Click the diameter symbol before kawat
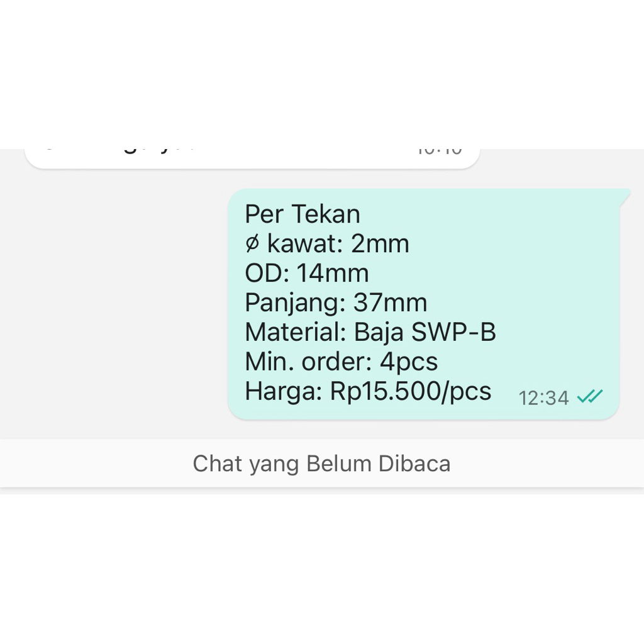The image size is (644, 644). click(x=251, y=243)
